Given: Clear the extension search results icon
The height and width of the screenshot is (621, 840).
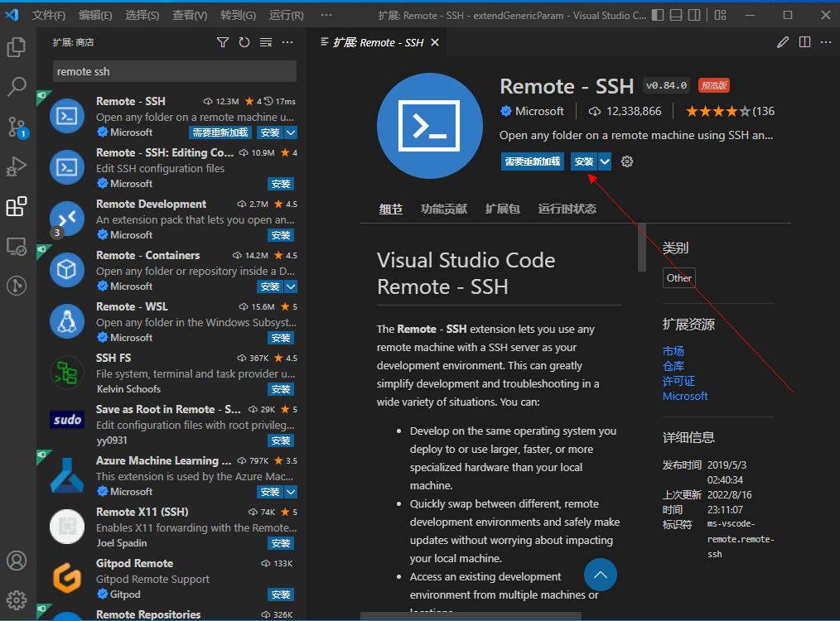Looking at the screenshot, I should [x=265, y=41].
